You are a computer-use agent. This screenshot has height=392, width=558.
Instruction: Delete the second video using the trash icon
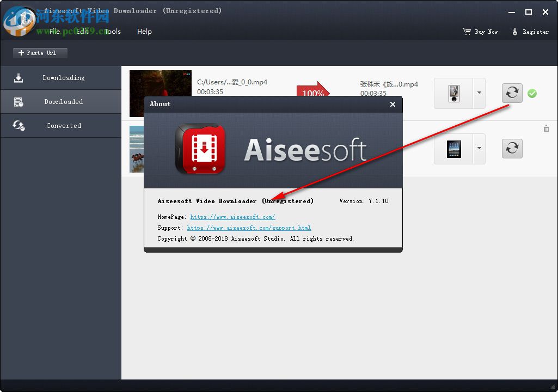(546, 128)
